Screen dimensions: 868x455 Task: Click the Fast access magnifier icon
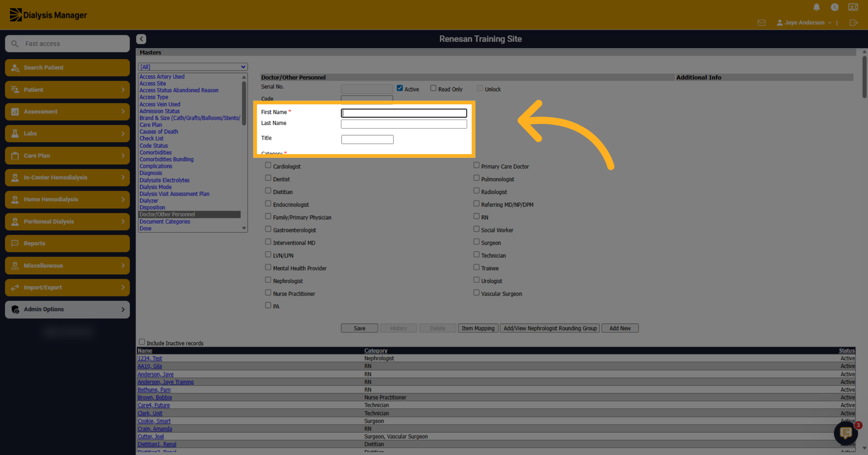(14, 44)
